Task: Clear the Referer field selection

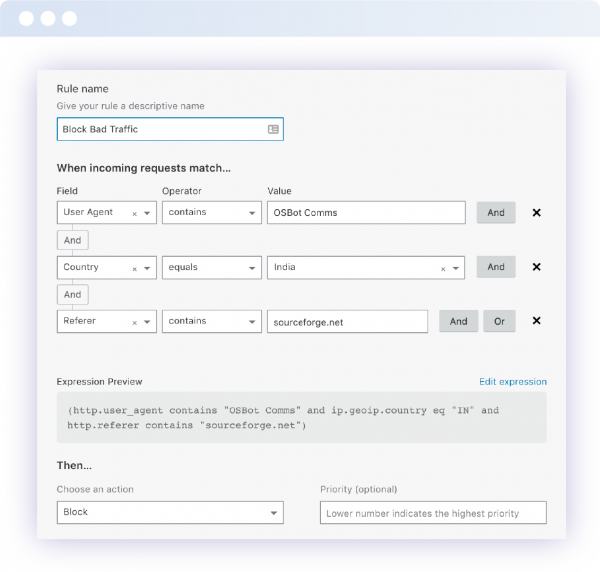Action: [x=135, y=323]
